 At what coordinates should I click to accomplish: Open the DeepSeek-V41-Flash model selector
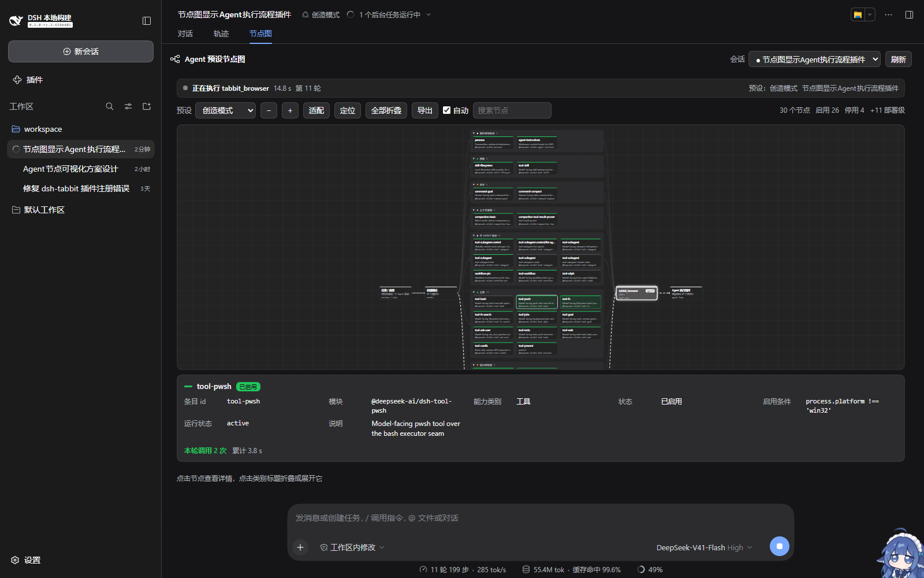click(704, 547)
